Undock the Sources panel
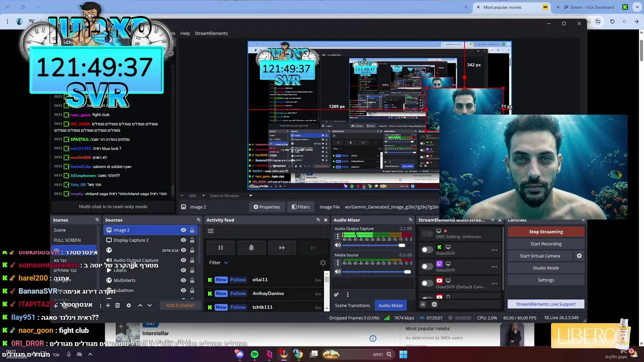644x362 pixels. click(198, 220)
